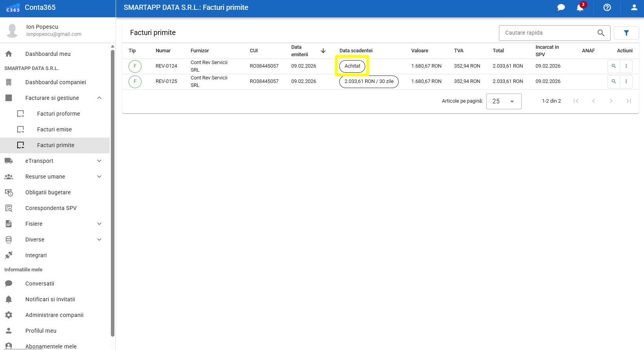The image size is (644, 350).
Task: Open Dashboardul companiei from sidebar
Action: pos(55,82)
